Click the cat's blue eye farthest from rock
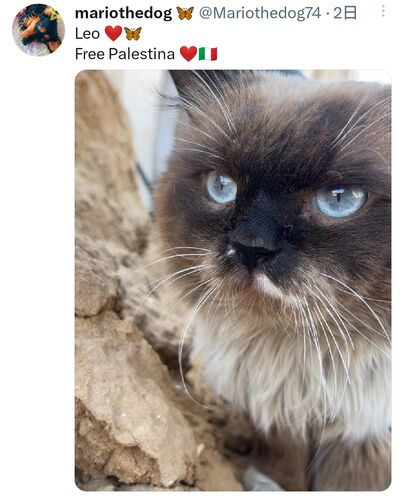The width and height of the screenshot is (403, 500). tap(340, 201)
